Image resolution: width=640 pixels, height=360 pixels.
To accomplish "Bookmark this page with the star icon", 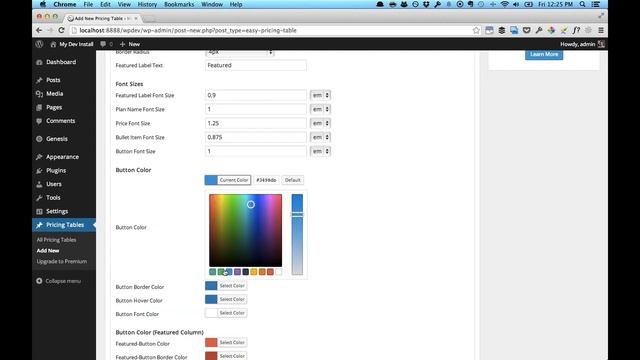I will (476, 30).
